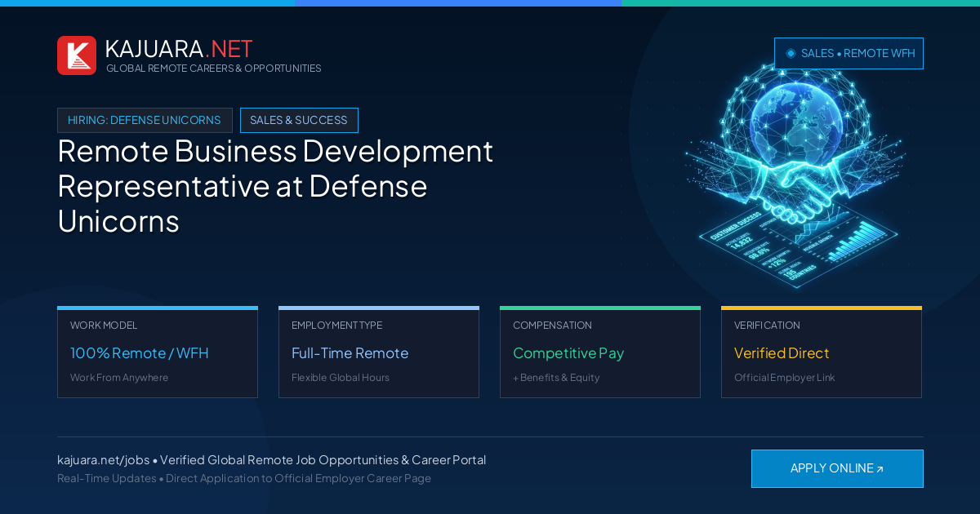Click the 'Competitive Pay' value
The height and width of the screenshot is (514, 980).
point(568,353)
